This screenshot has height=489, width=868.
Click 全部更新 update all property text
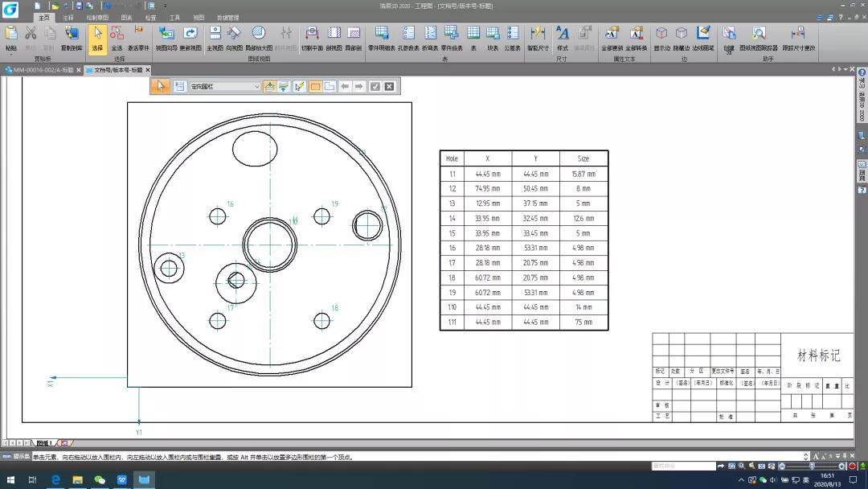612,39
